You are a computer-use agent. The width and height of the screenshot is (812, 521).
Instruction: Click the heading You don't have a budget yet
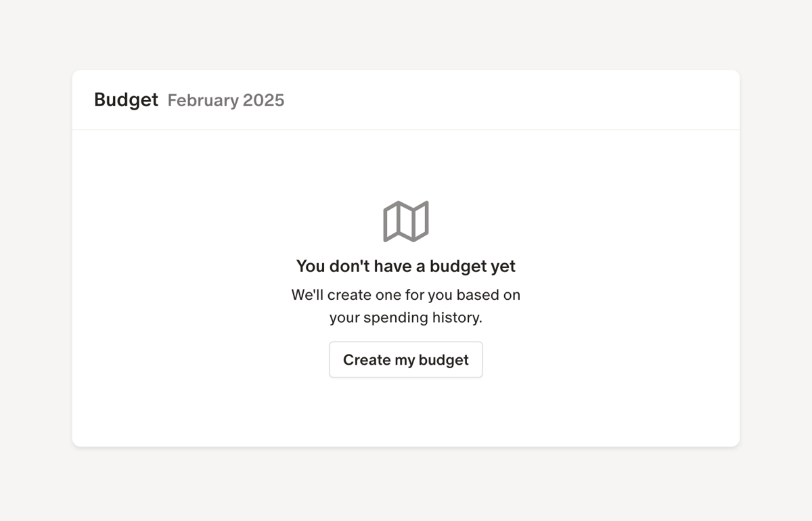(x=405, y=266)
